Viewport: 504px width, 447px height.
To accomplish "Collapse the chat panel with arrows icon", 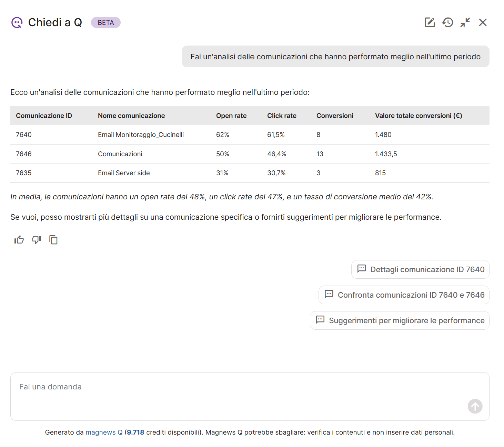I will point(465,22).
